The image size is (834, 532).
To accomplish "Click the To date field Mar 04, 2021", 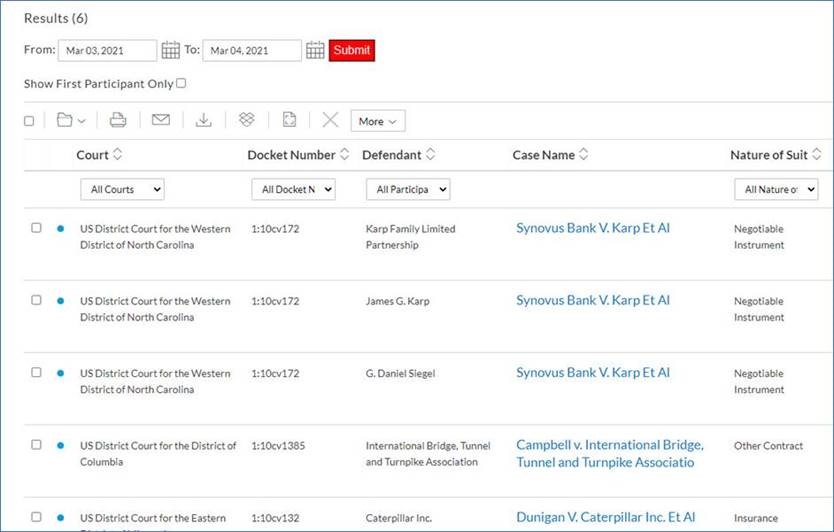I will click(252, 51).
